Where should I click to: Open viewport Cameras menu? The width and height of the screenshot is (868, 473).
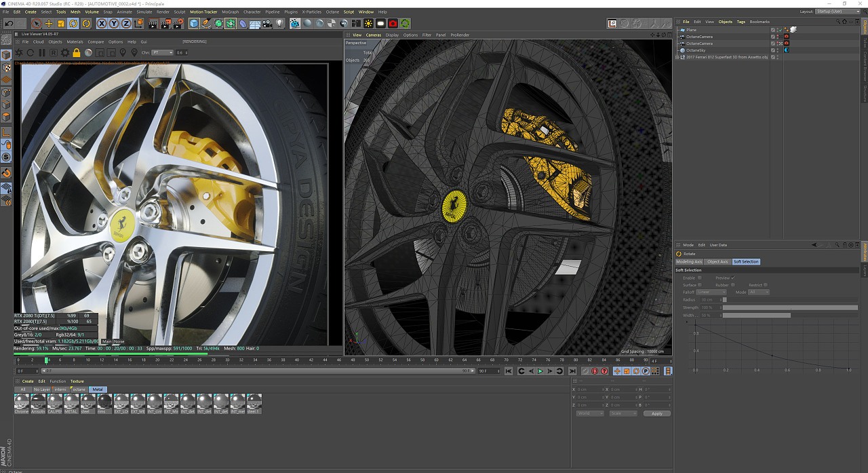pyautogui.click(x=374, y=35)
